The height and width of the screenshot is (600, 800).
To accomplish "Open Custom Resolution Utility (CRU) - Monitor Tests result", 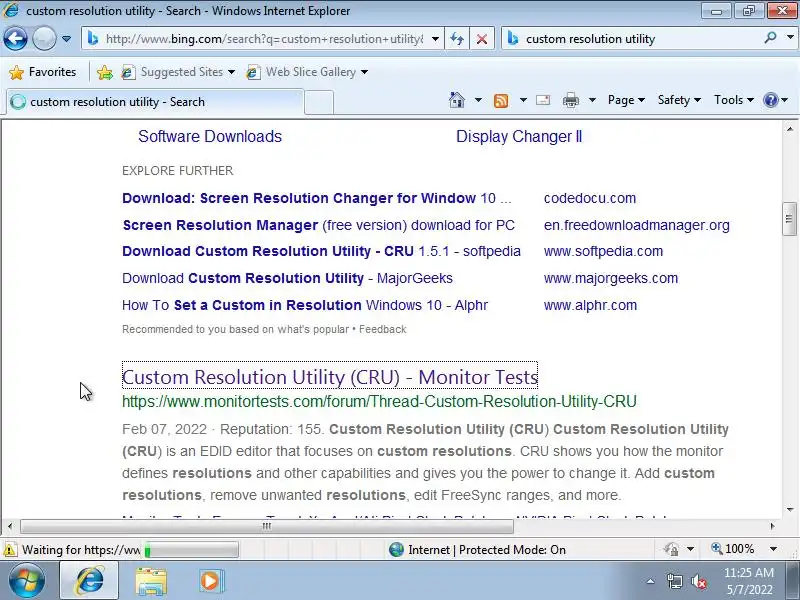I will tap(330, 377).
